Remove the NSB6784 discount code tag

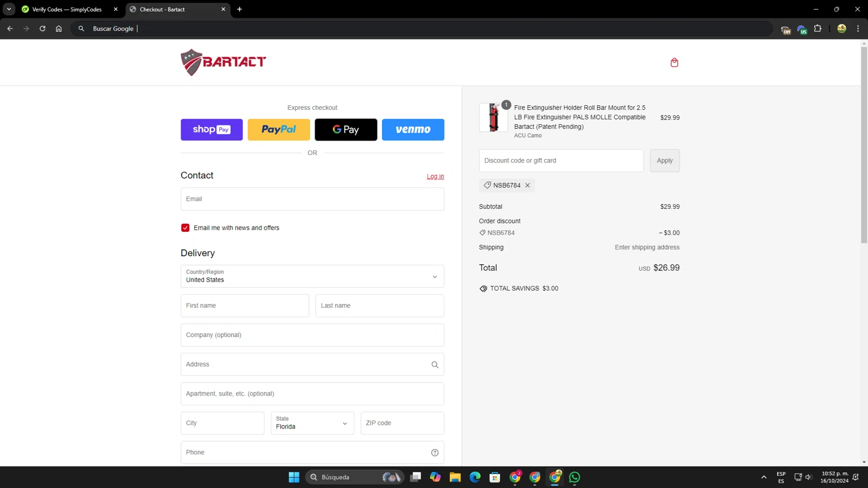pos(528,186)
